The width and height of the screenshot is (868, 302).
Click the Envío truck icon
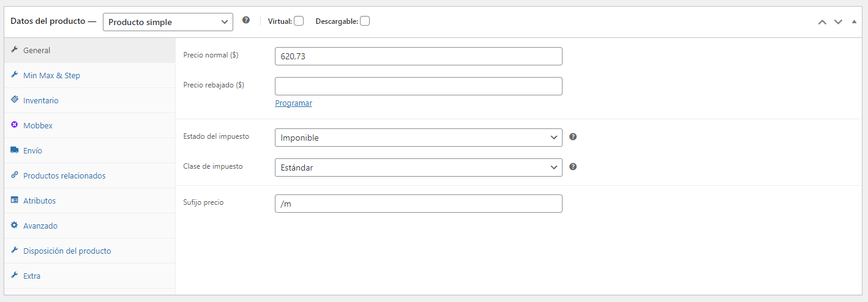click(x=14, y=150)
